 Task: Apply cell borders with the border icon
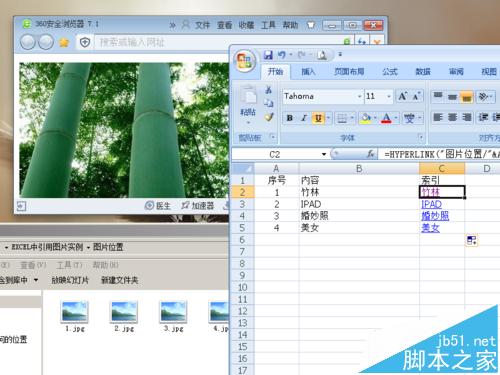coord(342,118)
